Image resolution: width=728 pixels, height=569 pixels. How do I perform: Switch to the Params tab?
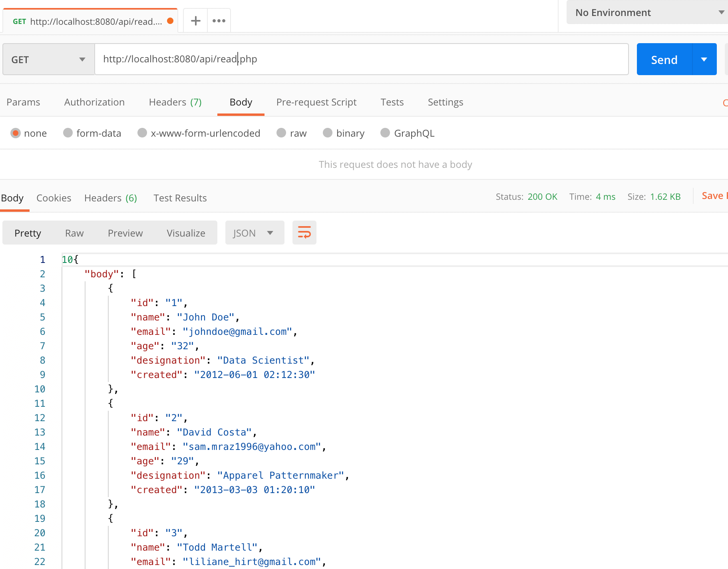23,102
